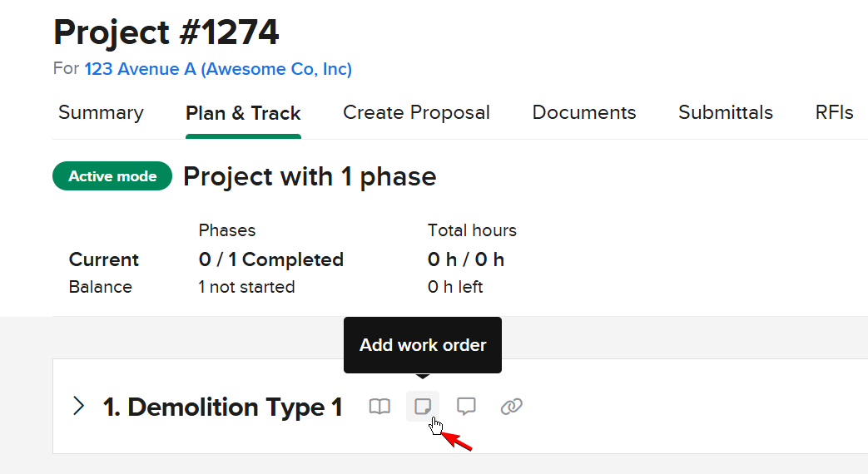Open the Submittals tab
Image resolution: width=868 pixels, height=474 pixels.
tap(726, 113)
